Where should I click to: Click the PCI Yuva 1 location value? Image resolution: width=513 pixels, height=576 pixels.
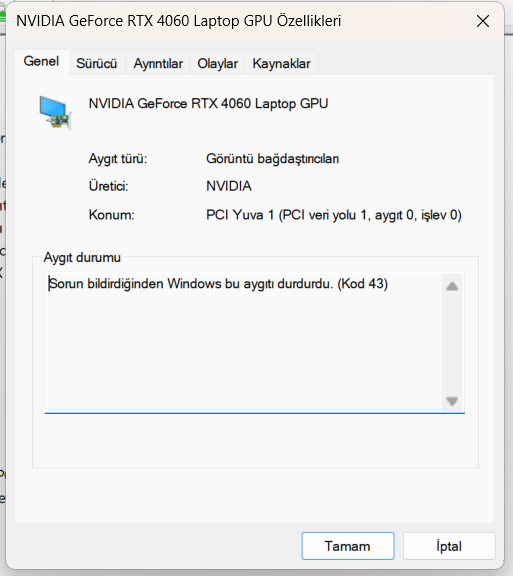pyautogui.click(x=334, y=215)
